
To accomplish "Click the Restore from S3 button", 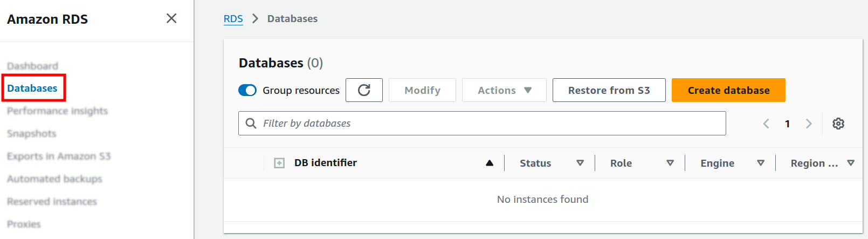I will click(609, 90).
